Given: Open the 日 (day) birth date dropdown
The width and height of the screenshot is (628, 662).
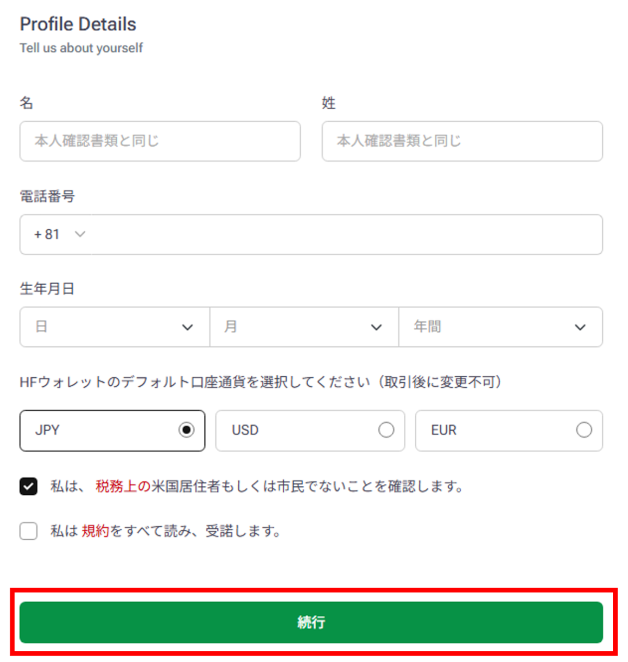Looking at the screenshot, I should [114, 327].
